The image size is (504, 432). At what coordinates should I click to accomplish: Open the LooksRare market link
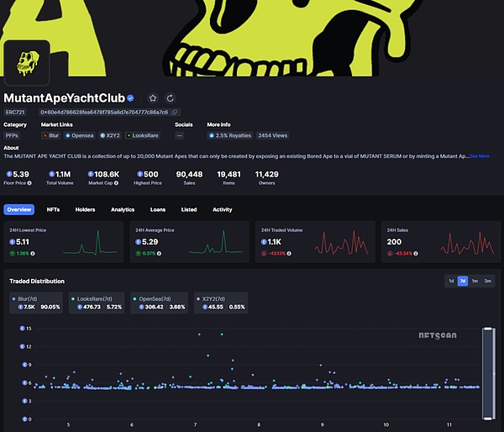click(143, 134)
